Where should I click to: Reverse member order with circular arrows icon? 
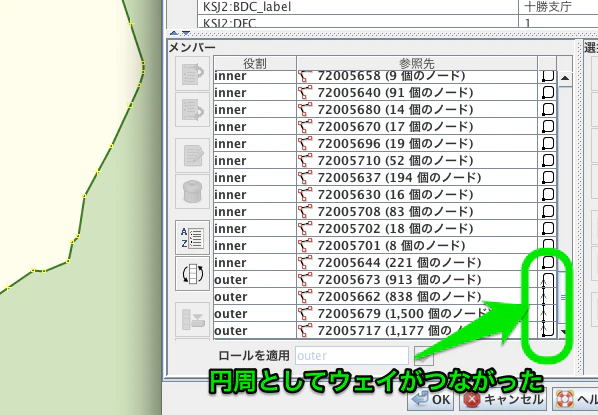pos(192,273)
